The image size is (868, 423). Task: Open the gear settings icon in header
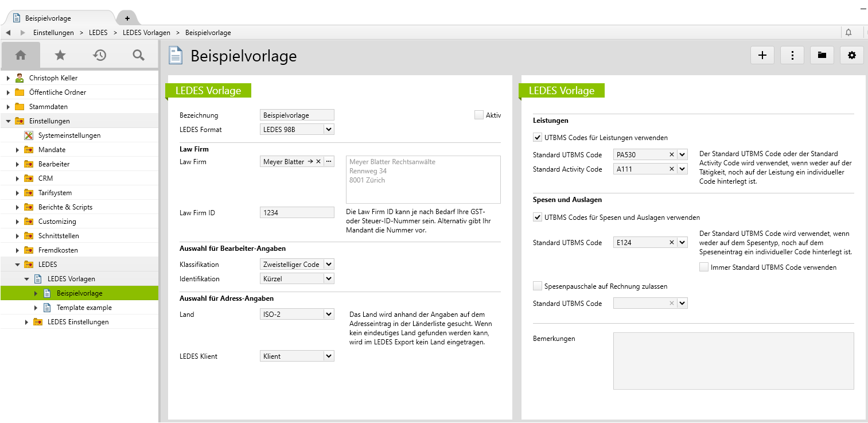[x=852, y=55]
